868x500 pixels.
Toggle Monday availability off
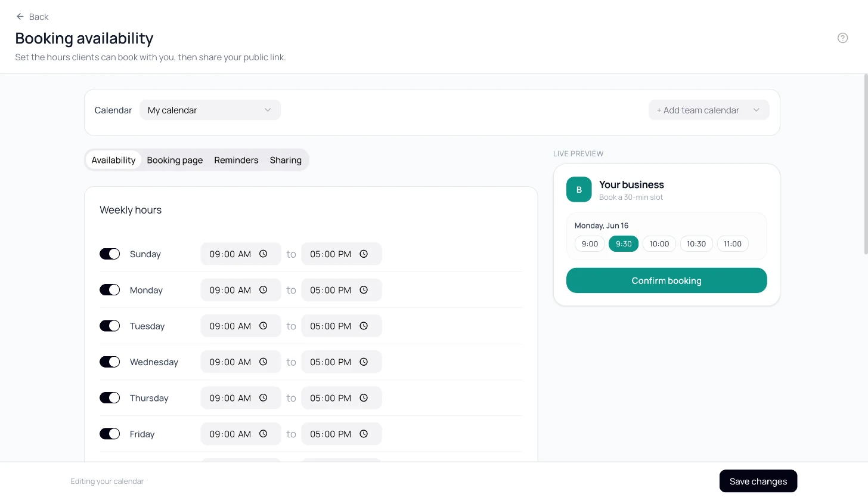pyautogui.click(x=110, y=290)
